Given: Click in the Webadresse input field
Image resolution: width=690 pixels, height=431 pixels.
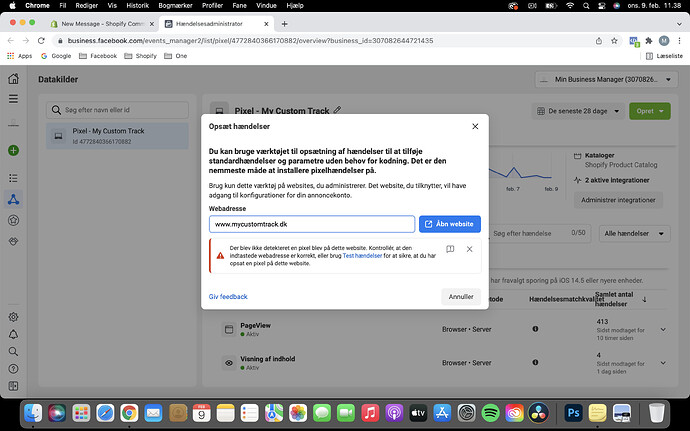Looking at the screenshot, I should pos(312,224).
